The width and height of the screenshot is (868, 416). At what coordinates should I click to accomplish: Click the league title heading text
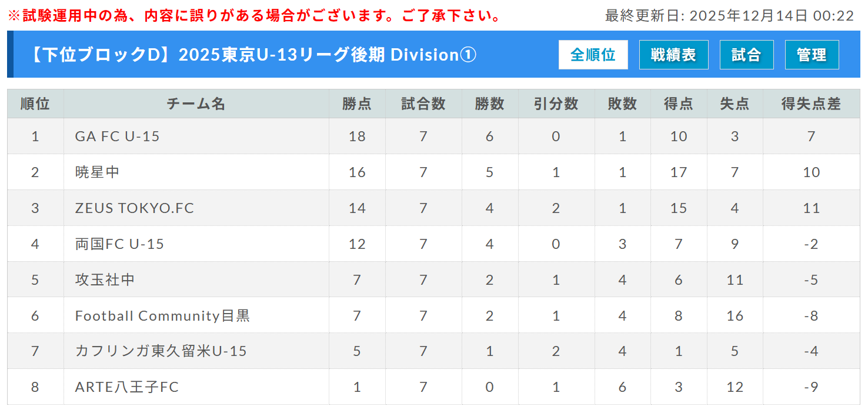pos(253,55)
